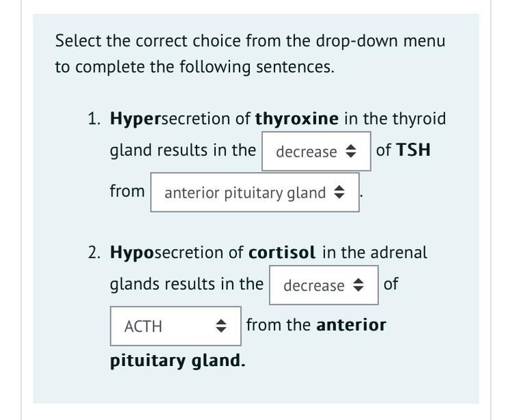Click the bold Hyper prefix in sentence one
The image size is (512, 420).
point(135,119)
